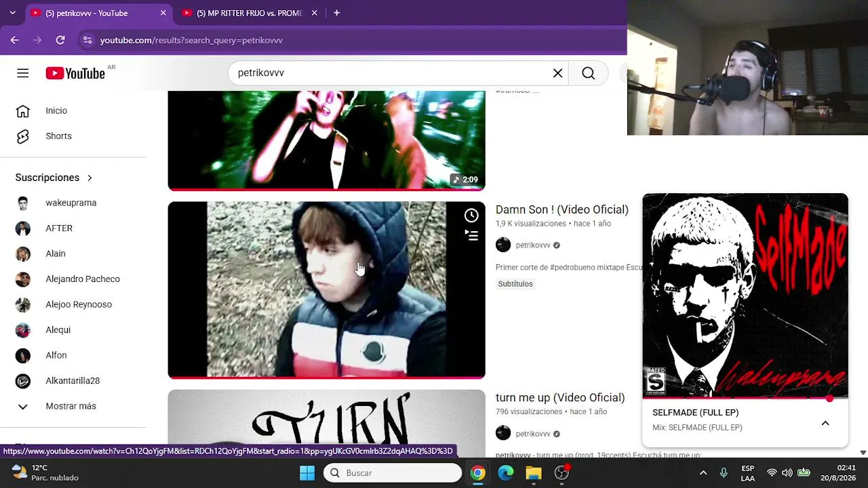Click the Suscripciones heading

[x=47, y=178]
